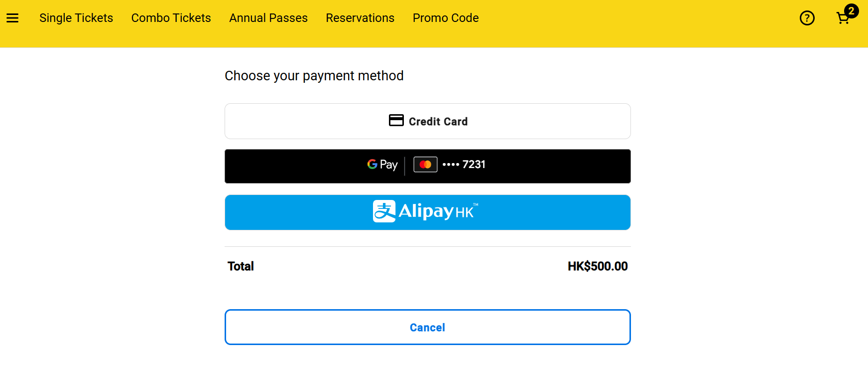Click the cart badge showing 2 items
868x367 pixels.
pyautogui.click(x=852, y=11)
